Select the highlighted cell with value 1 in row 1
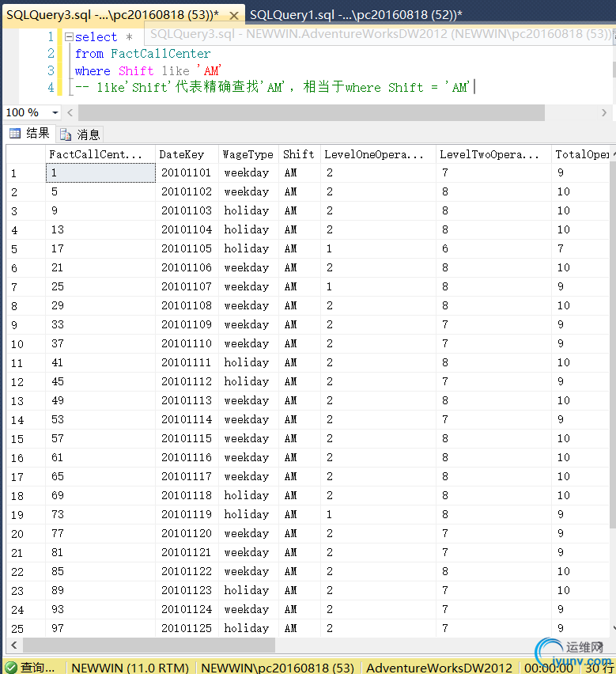 click(100, 172)
